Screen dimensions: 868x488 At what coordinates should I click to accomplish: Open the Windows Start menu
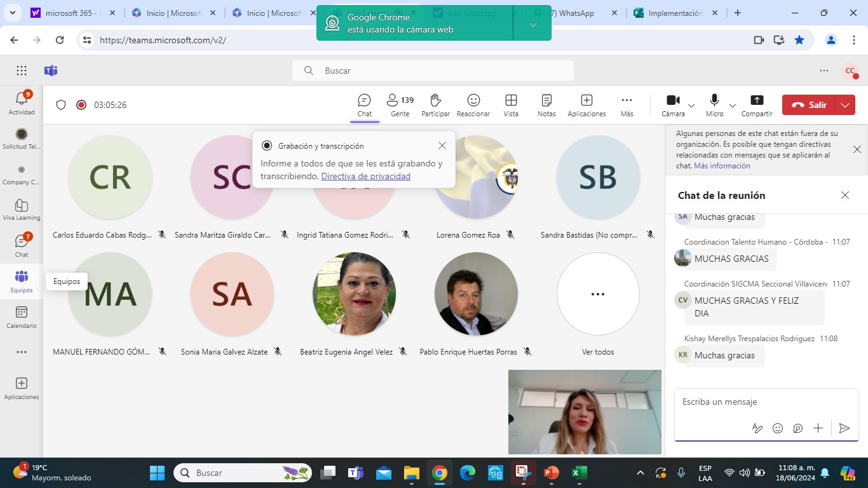point(157,473)
